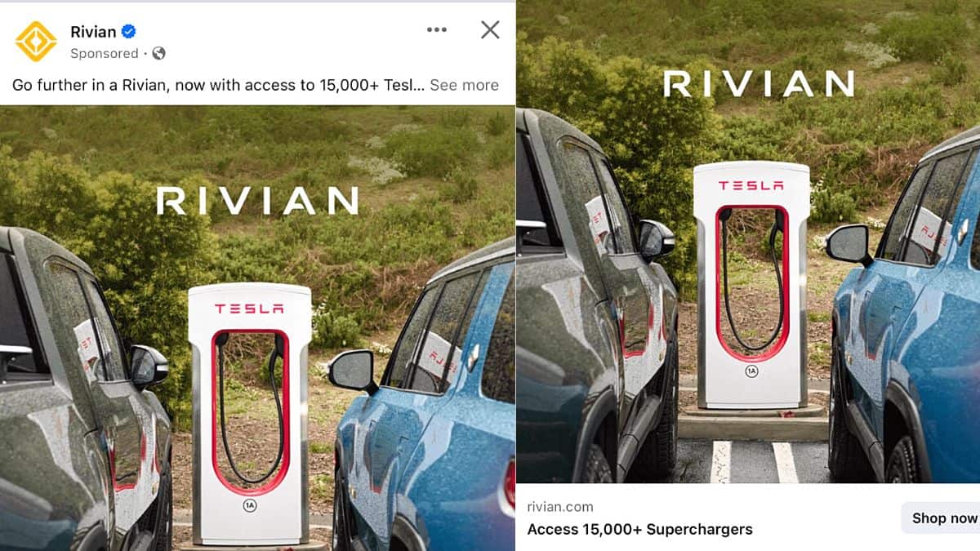Click the Sponsored label
The height and width of the screenshot is (551, 980).
click(x=105, y=53)
